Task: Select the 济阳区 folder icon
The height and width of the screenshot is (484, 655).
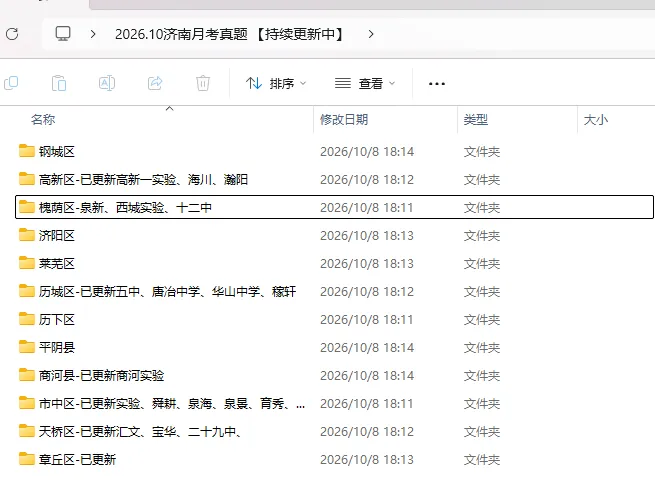Action: (27, 235)
